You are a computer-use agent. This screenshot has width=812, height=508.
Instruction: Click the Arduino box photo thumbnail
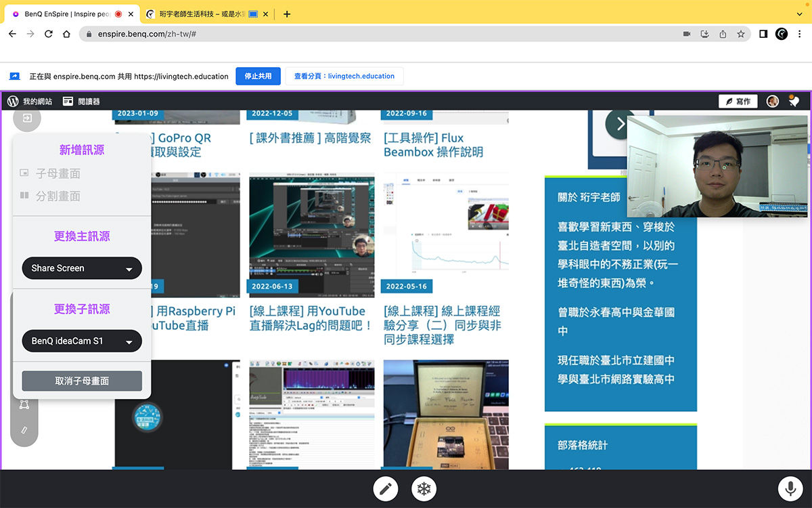tap(445, 415)
